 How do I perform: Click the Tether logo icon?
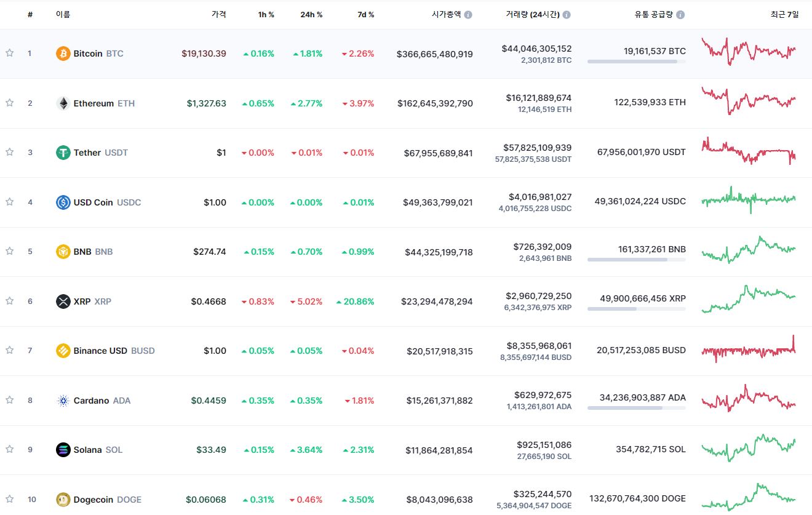[63, 153]
